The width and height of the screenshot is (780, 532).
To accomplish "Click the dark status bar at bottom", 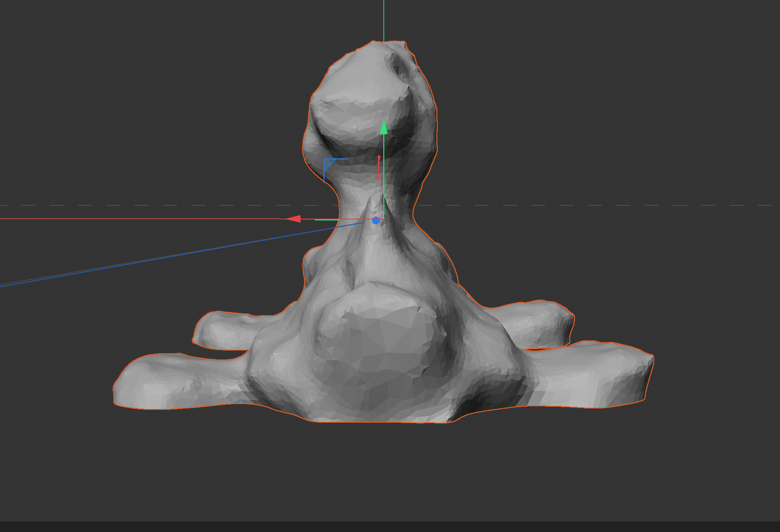I will coord(390,527).
